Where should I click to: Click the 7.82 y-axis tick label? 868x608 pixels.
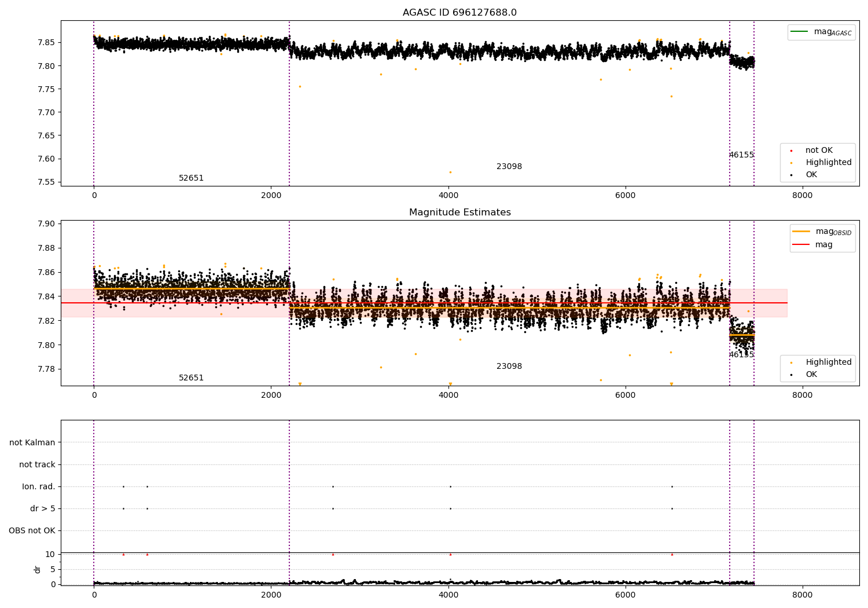(x=46, y=321)
